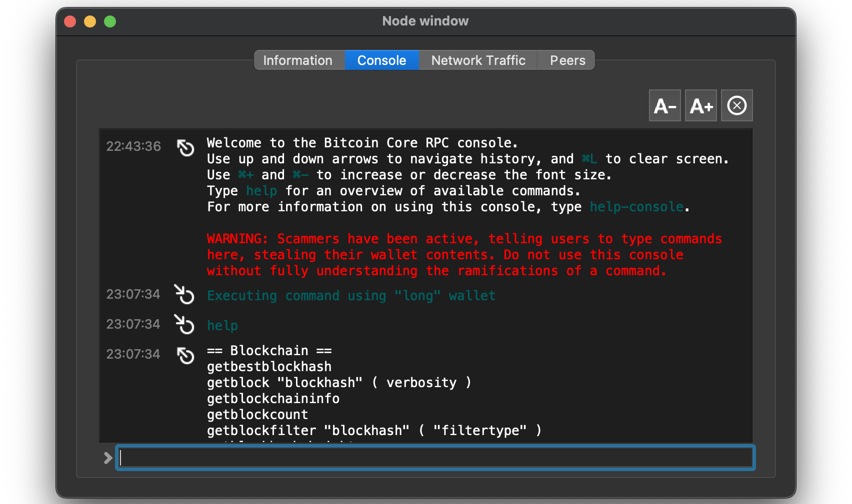
Task: Click the red "WARNING: Scammers" message
Action: pyautogui.click(x=464, y=255)
